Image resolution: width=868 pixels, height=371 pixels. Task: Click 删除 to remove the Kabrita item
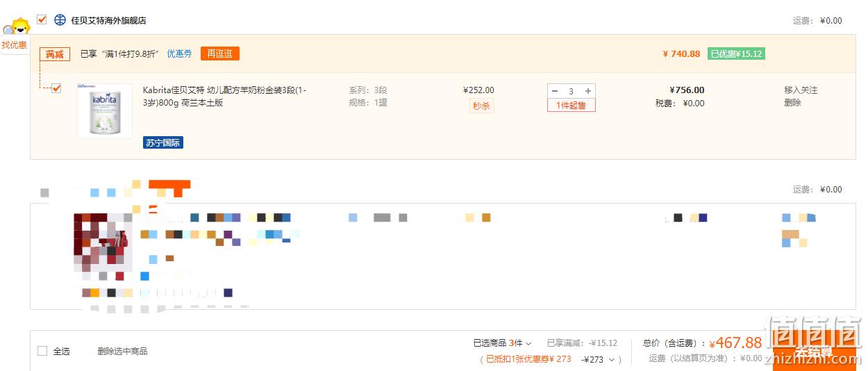point(792,103)
